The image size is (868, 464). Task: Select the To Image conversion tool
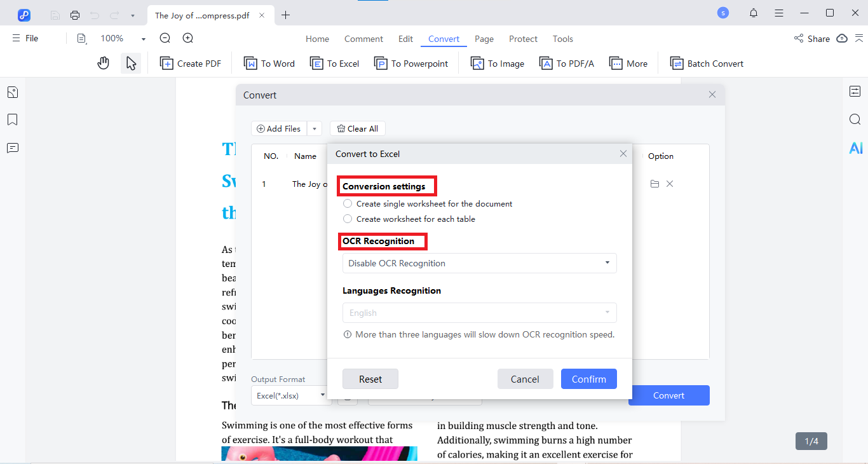coord(497,63)
